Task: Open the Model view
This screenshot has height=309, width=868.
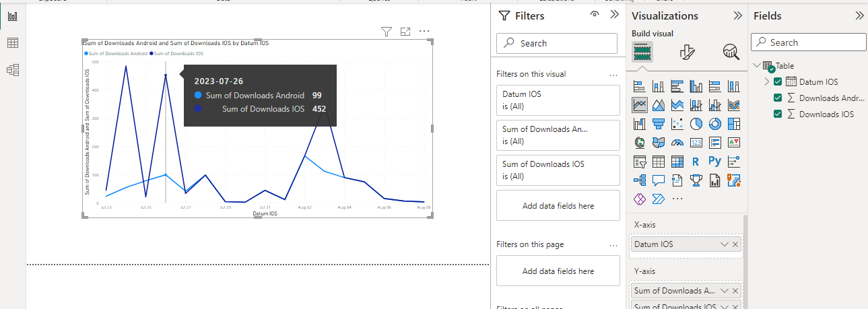Action: (12, 70)
